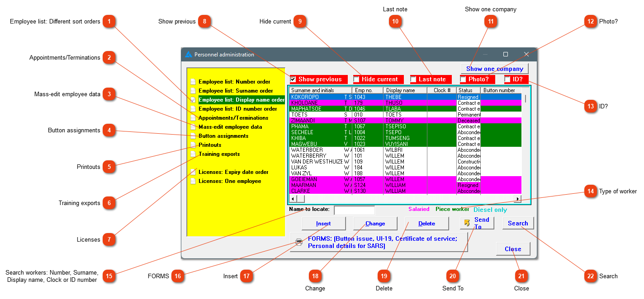Click the Surname and initials column header
Screen dimensions: 644x299
(x=320, y=90)
